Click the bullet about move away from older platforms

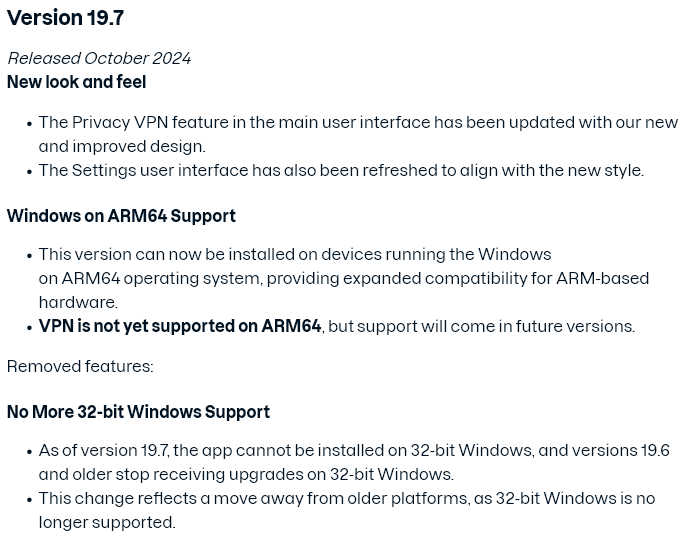coord(347,510)
